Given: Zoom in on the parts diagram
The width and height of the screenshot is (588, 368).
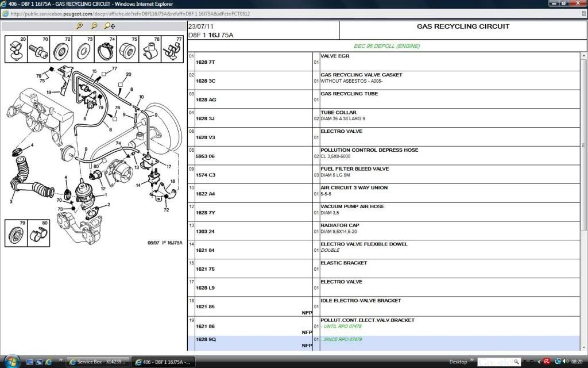Looking at the screenshot, I should coord(79,26).
